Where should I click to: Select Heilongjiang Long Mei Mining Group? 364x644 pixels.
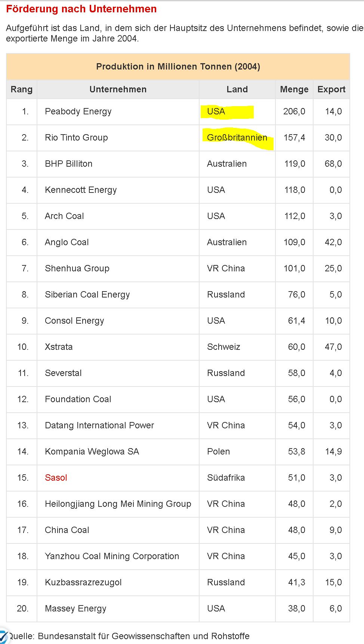tap(118, 504)
